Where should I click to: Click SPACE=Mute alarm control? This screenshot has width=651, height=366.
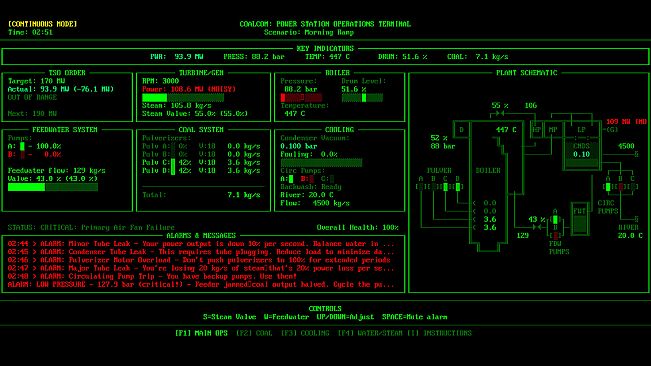tap(415, 317)
